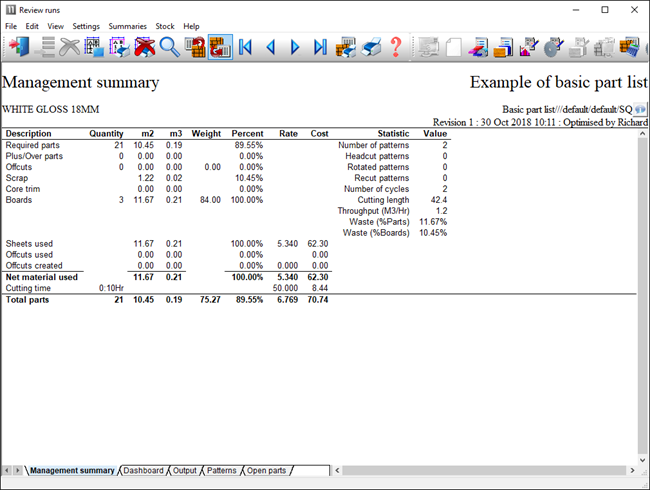650x490 pixels.
Task: Open the File menu
Action: (x=11, y=26)
